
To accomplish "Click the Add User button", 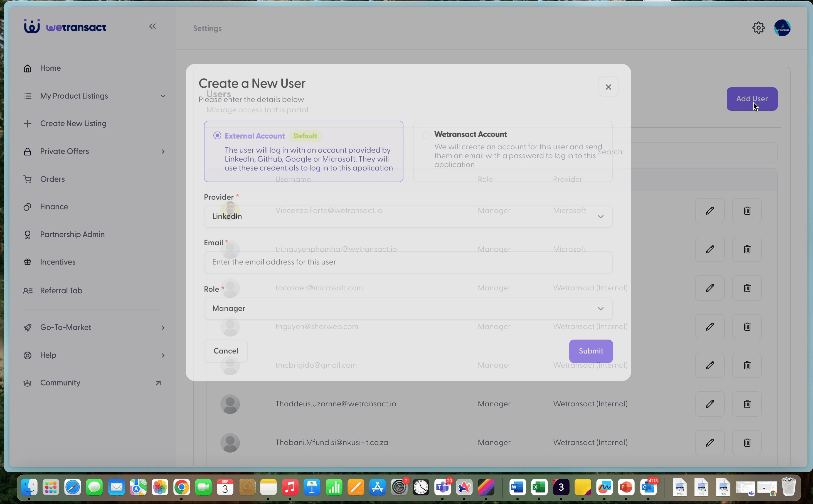I will click(752, 99).
